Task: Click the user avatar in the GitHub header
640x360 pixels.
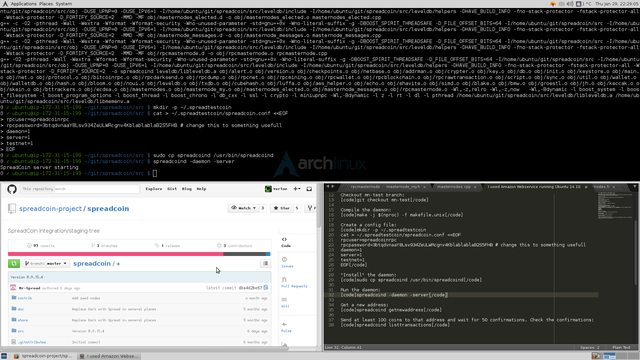Action: pyautogui.click(x=268, y=189)
